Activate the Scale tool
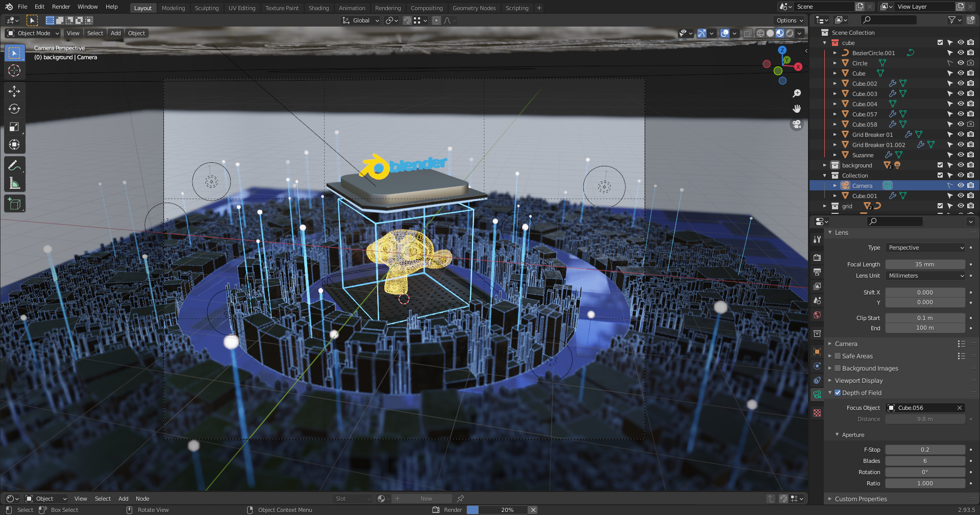980x515 pixels. (x=14, y=127)
